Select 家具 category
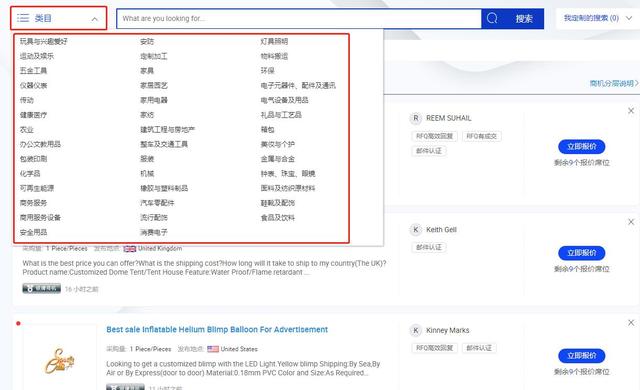 (147, 71)
